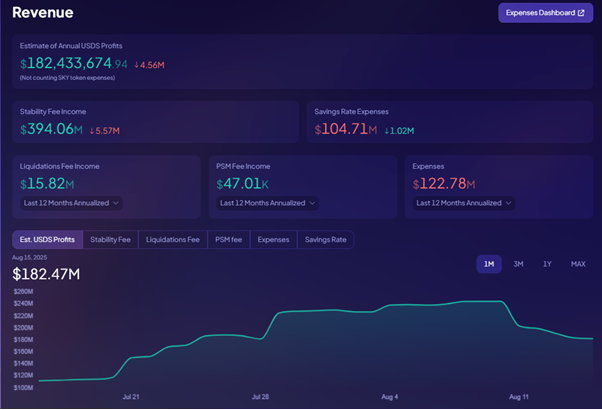
Task: Click the red down arrow beside 4.56M
Action: click(137, 64)
